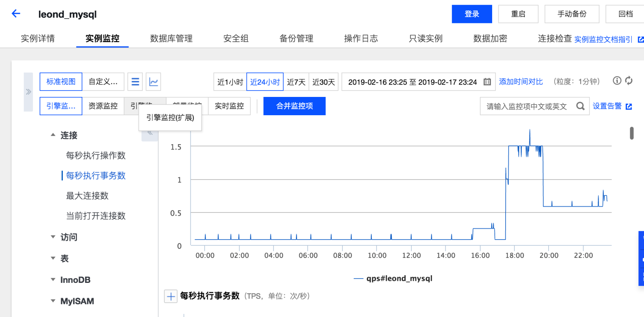This screenshot has height=317, width=644.
Task: Open the 实例监控文档指引 link
Action: [x=603, y=39]
